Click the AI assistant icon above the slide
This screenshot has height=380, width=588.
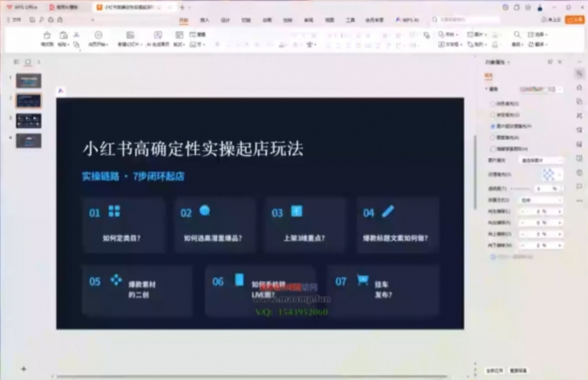[x=61, y=91]
